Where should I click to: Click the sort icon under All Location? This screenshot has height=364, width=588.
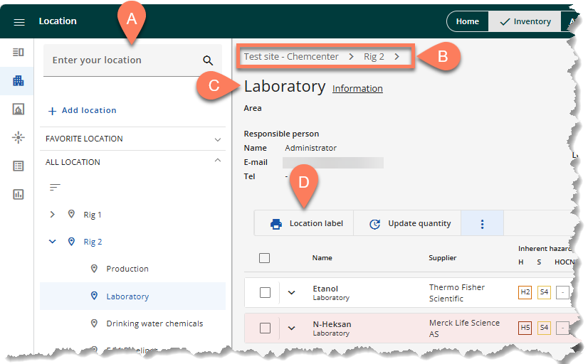click(x=55, y=188)
